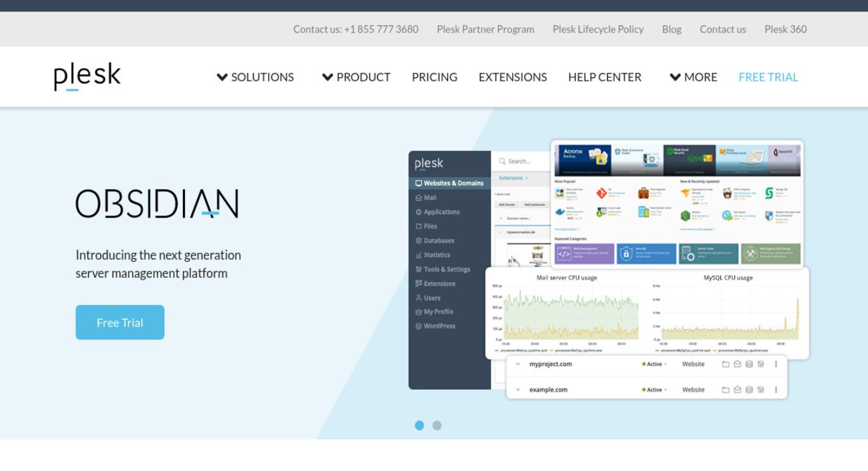This screenshot has height=471, width=868.
Task: Expand the example.com row chevron
Action: [518, 390]
